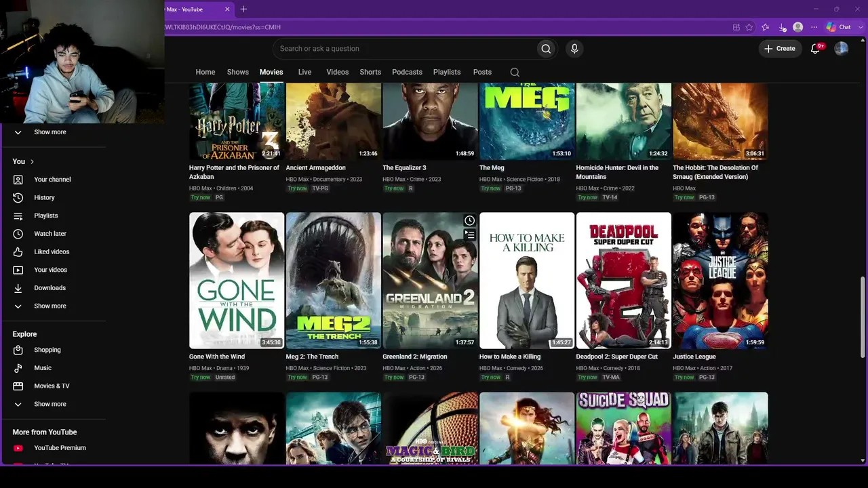
Task: Click the browser address bar URL
Action: pyautogui.click(x=223, y=27)
